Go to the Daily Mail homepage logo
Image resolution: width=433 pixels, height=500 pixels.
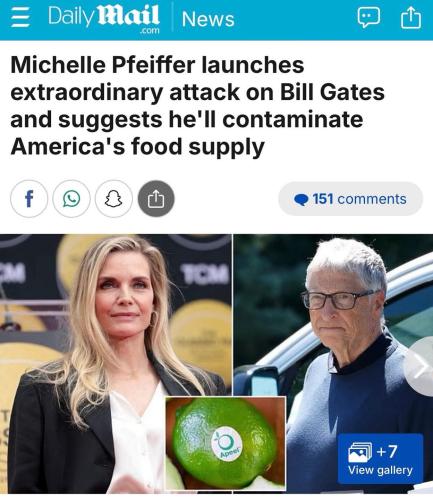pos(104,18)
